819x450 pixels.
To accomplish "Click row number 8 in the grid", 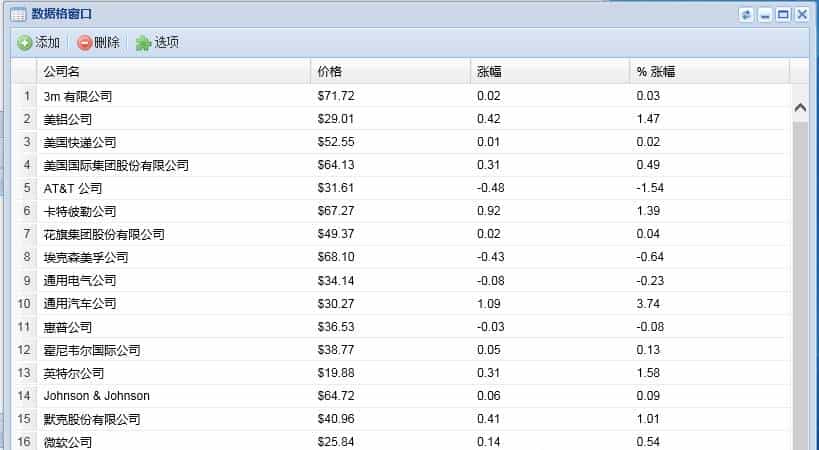I will tap(25, 258).
